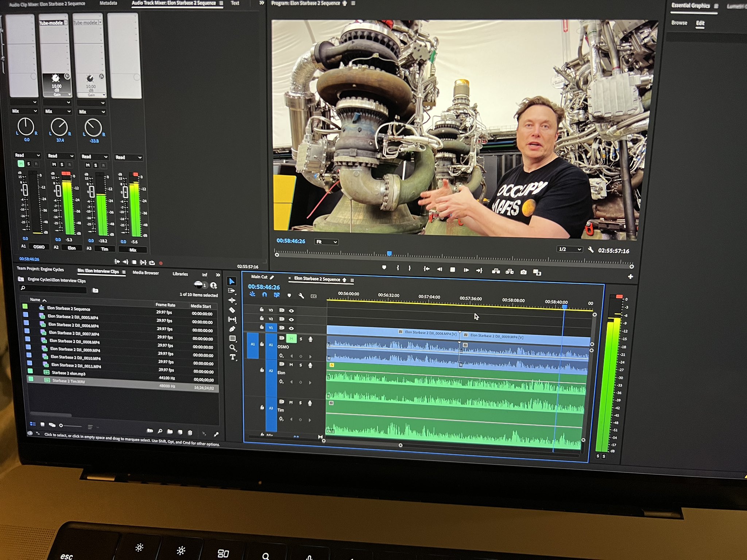
Task: Click timeline wrench display settings icon
Action: tap(301, 296)
